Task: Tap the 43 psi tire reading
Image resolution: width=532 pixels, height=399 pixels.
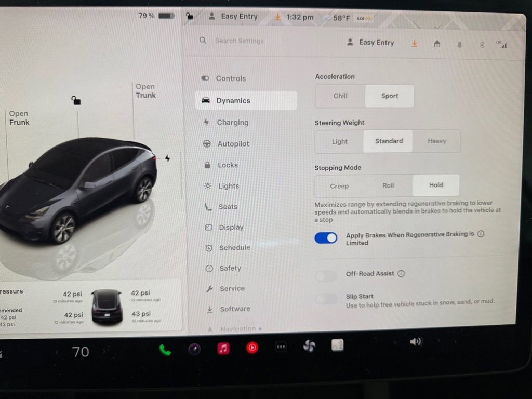Action: click(141, 314)
